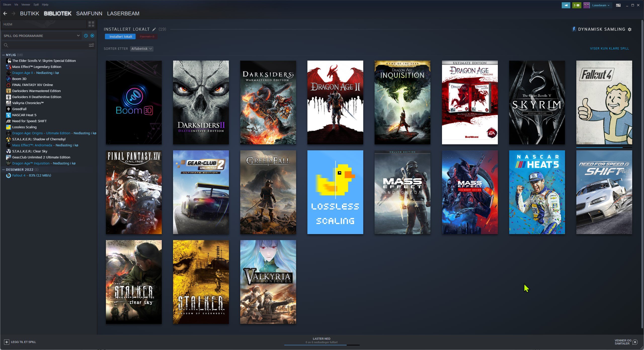Open the Spill og programvare dropdown
The height and width of the screenshot is (350, 644).
click(x=42, y=36)
